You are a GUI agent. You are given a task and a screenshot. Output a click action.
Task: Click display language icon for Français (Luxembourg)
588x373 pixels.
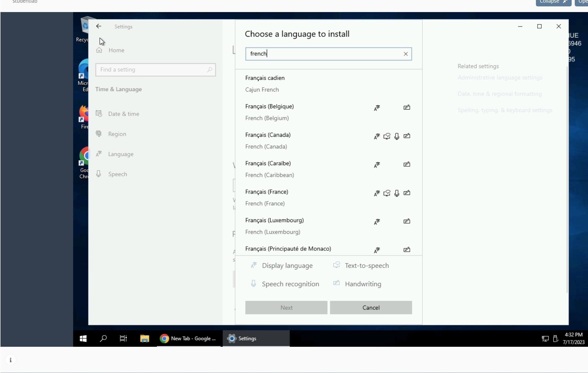pyautogui.click(x=377, y=222)
